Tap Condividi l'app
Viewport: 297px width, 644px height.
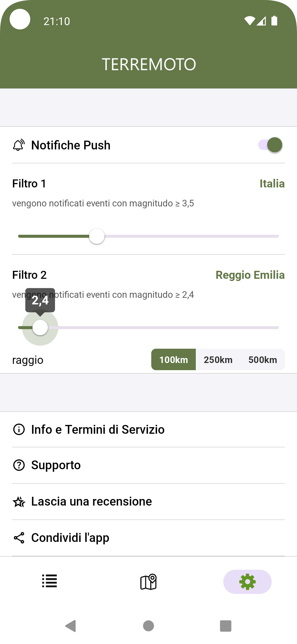tap(70, 538)
